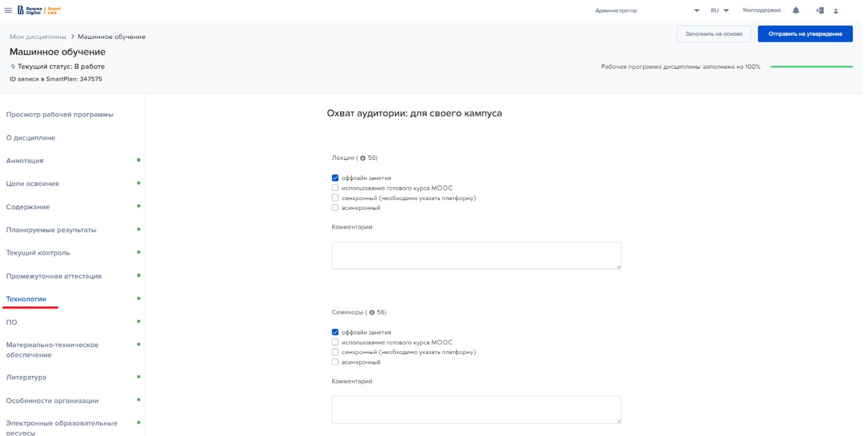The width and height of the screenshot is (868, 436).
Task: Open notifications via the bell icon
Action: coord(796,10)
